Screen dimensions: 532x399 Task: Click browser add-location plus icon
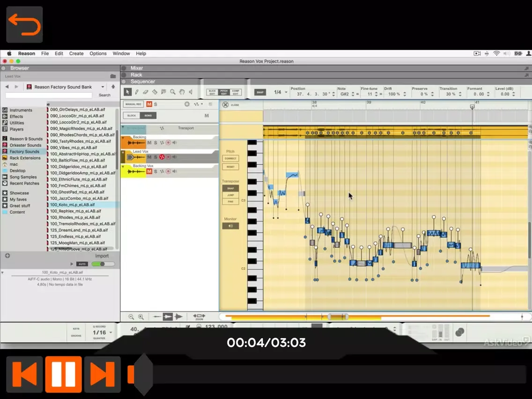coord(7,256)
